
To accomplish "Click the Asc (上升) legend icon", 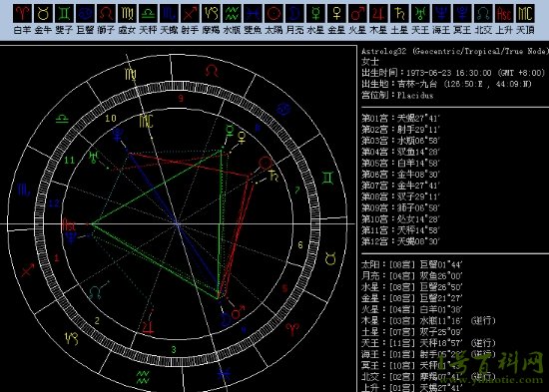I will tap(504, 13).
